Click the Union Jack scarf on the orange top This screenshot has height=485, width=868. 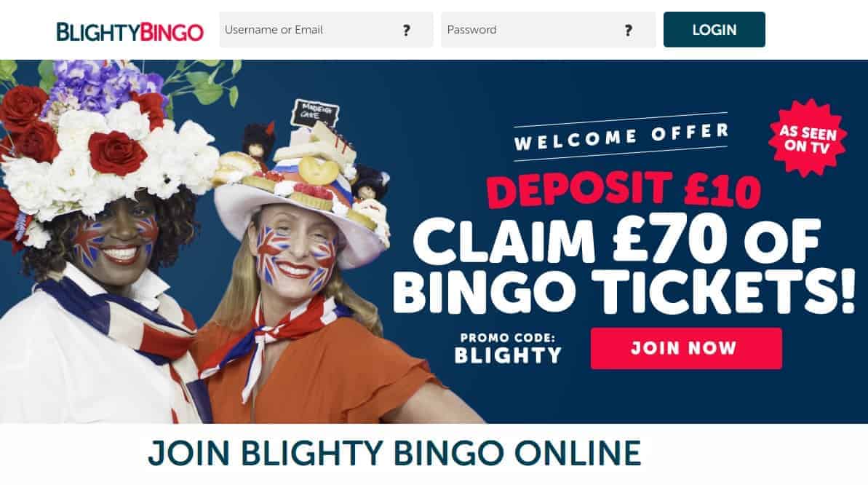coord(271,338)
